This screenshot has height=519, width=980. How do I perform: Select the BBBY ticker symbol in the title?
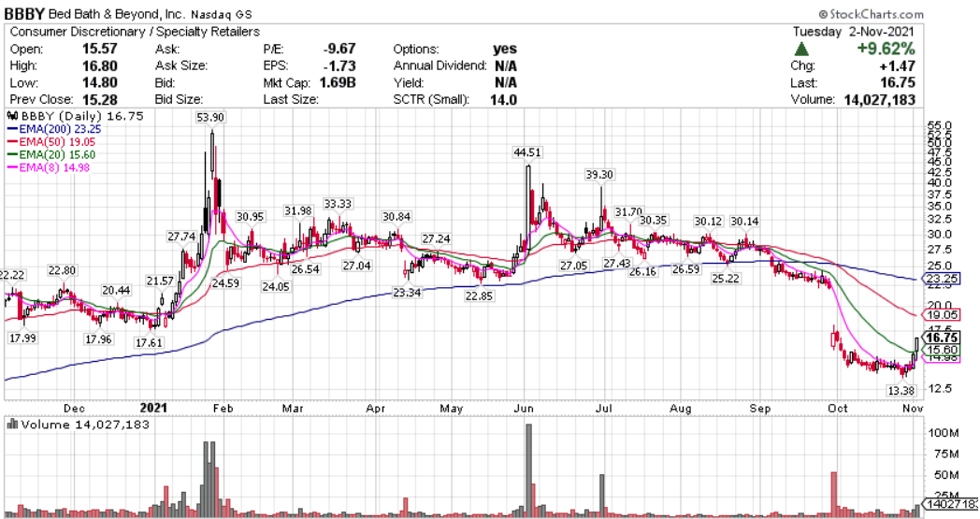point(24,14)
